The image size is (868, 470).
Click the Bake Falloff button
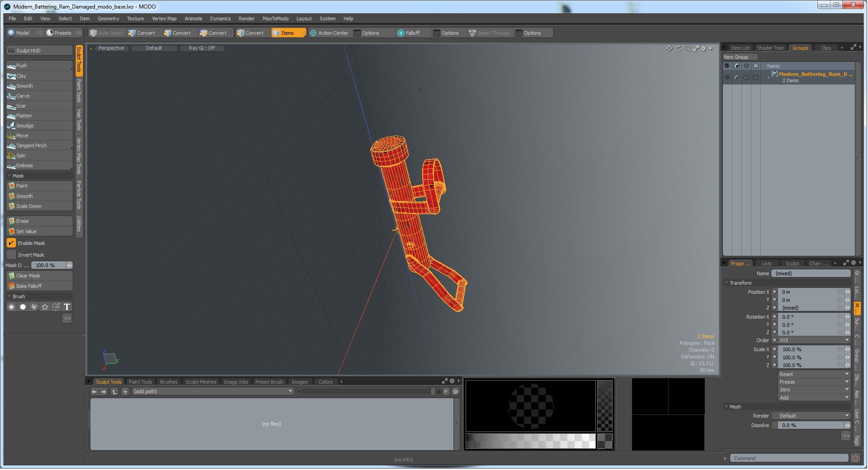pyautogui.click(x=39, y=286)
